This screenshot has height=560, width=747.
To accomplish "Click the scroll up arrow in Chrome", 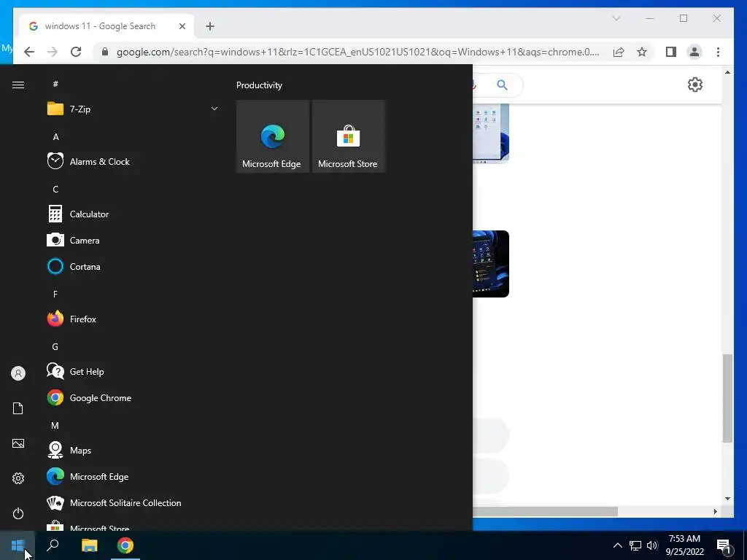I will click(727, 72).
